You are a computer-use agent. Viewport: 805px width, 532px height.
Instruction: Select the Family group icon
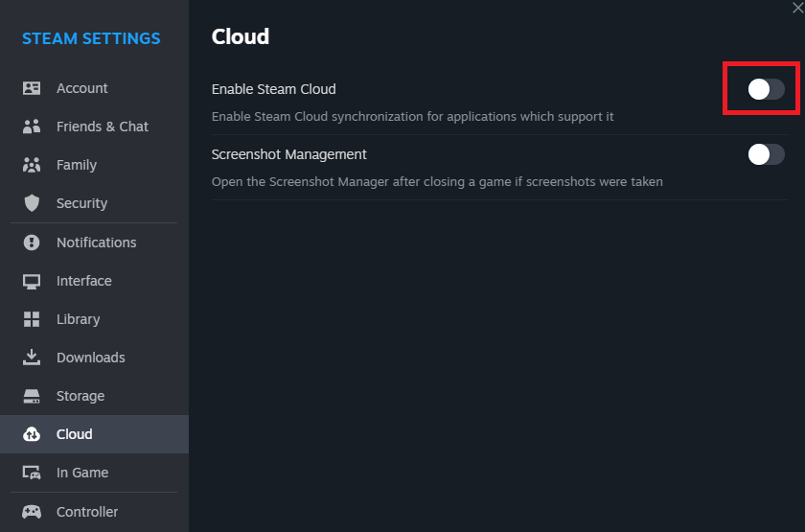pos(32,165)
